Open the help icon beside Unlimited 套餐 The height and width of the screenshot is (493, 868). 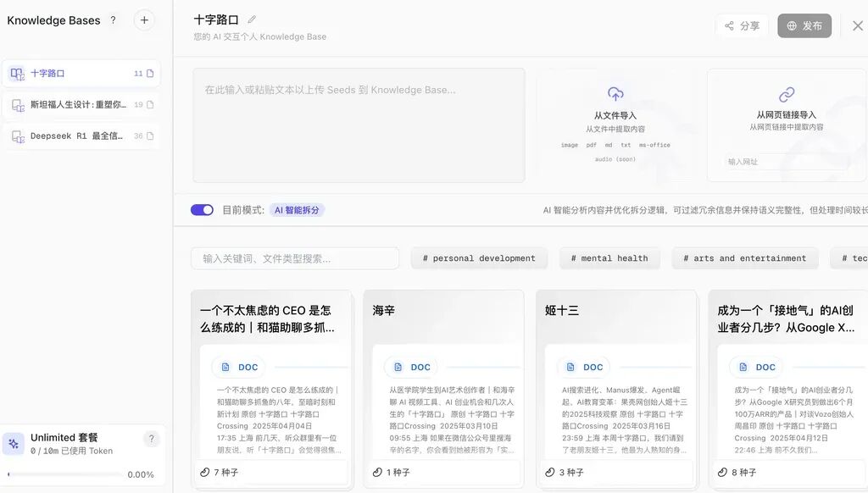coord(151,439)
